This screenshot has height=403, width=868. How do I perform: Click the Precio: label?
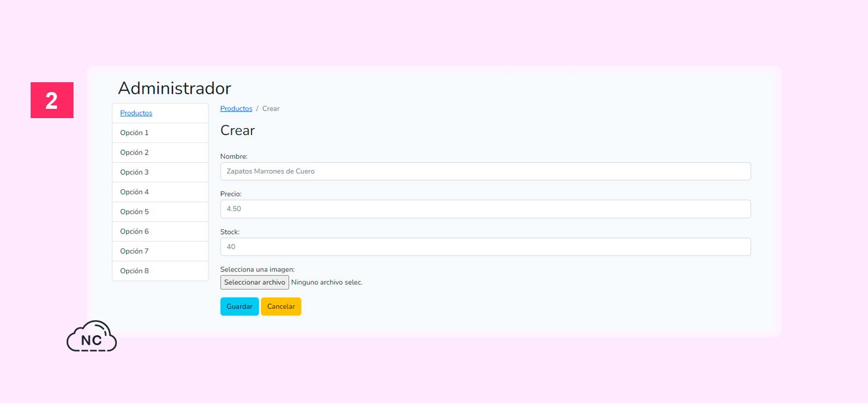pyautogui.click(x=231, y=194)
